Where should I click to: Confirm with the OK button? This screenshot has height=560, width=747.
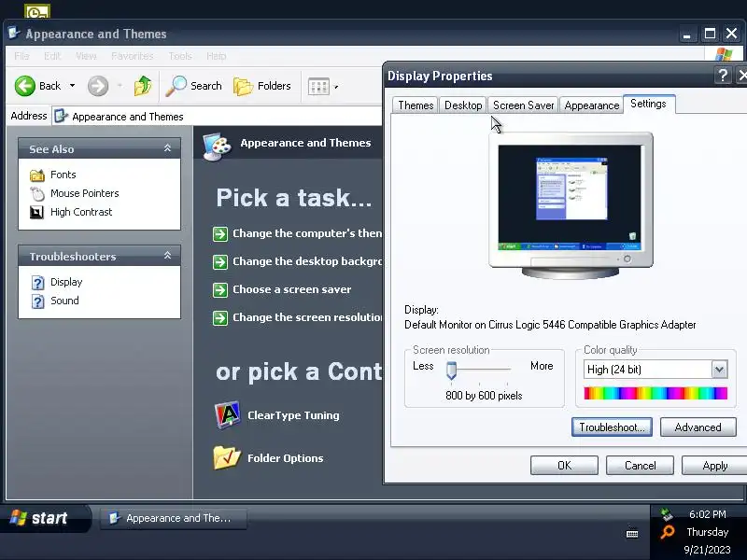click(x=564, y=465)
